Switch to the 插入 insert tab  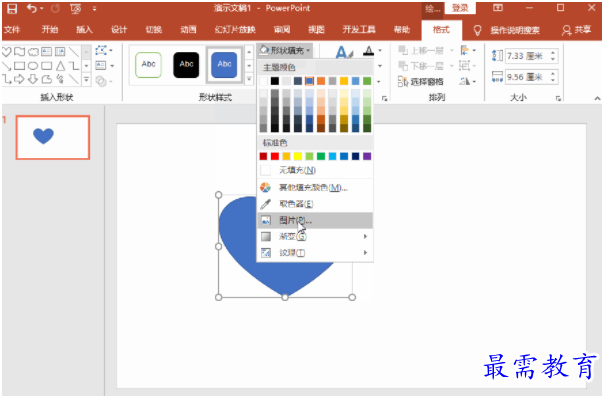click(84, 30)
